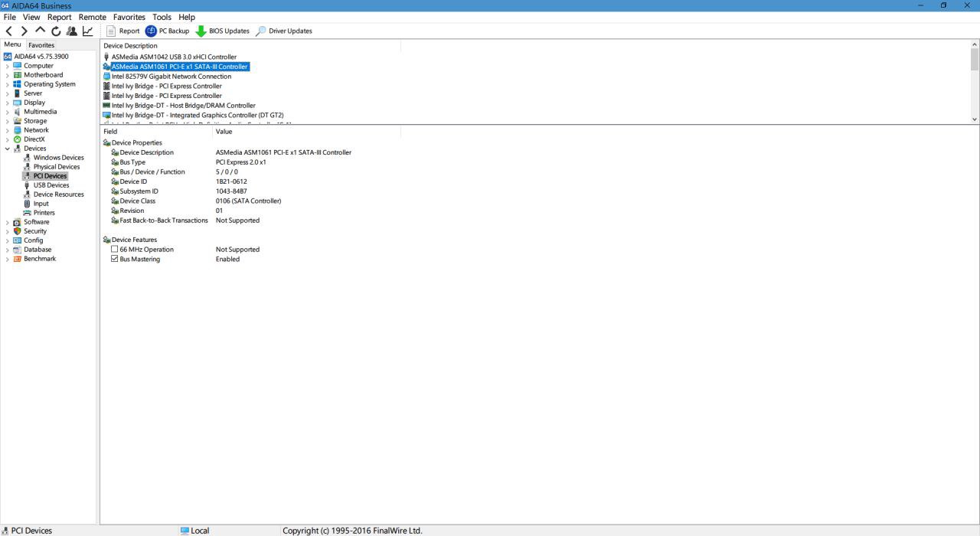
Task: Open the Favorites menu bar item
Action: click(x=129, y=17)
